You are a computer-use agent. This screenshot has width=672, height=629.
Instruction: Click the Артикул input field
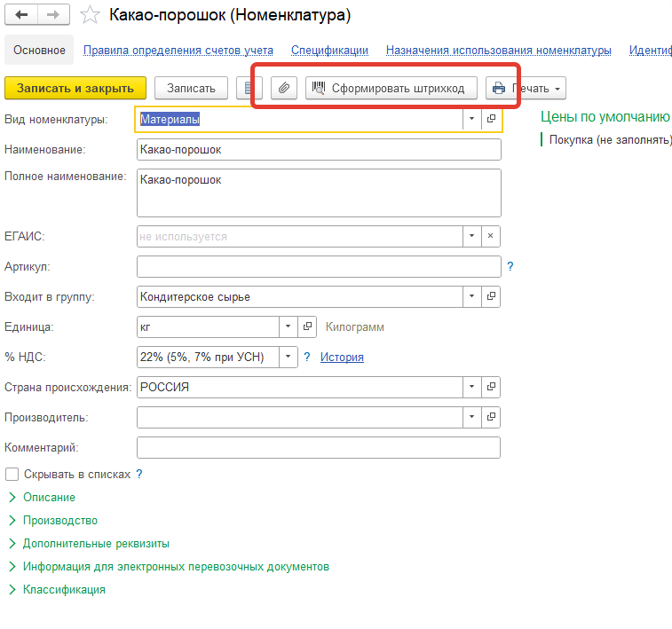click(319, 267)
